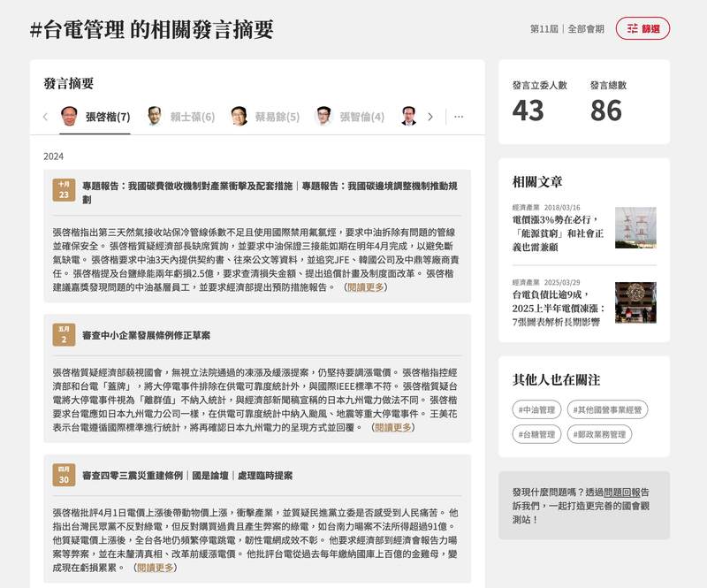This screenshot has height=588, width=707.
Task: Click 張智倫 avatar photo
Action: click(x=323, y=116)
